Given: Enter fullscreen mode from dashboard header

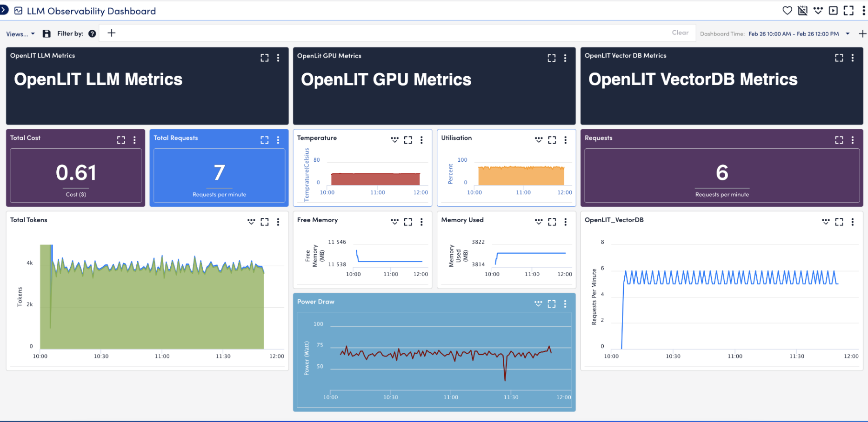Looking at the screenshot, I should (848, 10).
